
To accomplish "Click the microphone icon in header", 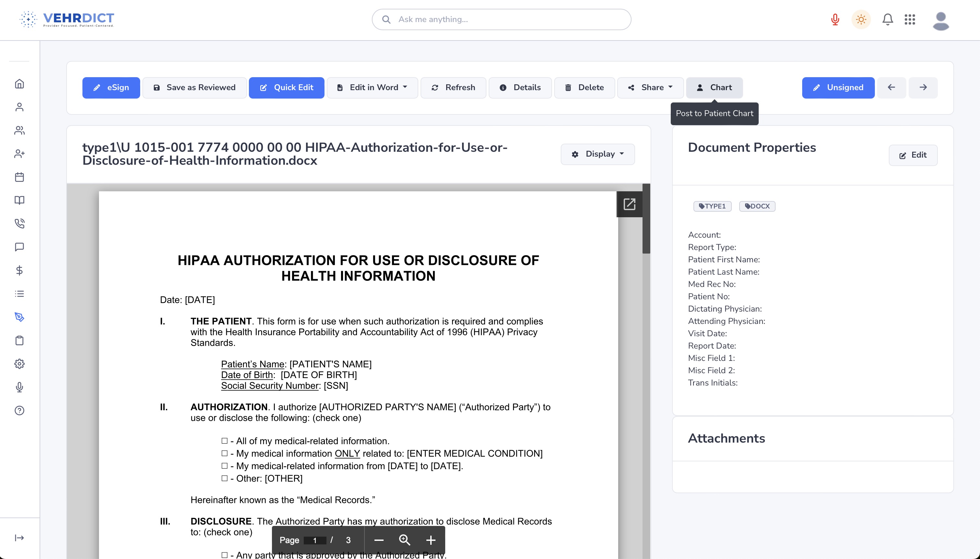I will pos(835,19).
